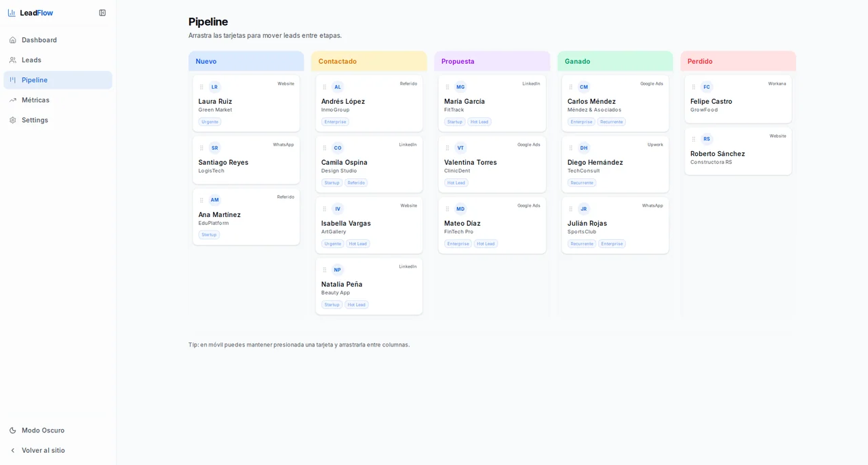Click the DH avatar badge
This screenshot has width=868, height=465.
584,148
